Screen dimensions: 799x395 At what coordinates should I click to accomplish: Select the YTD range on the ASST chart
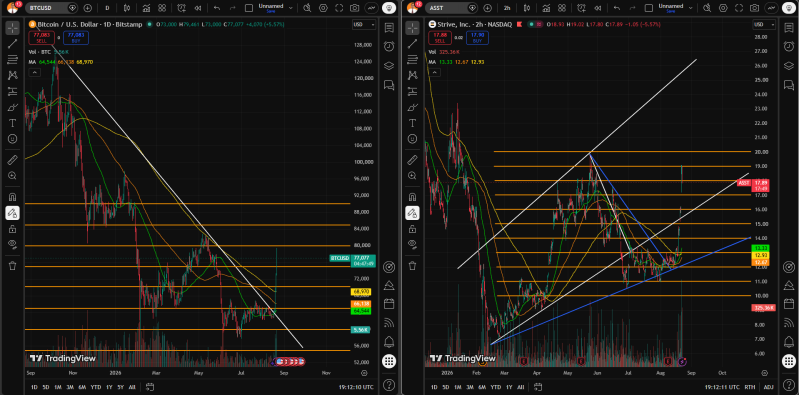495,387
